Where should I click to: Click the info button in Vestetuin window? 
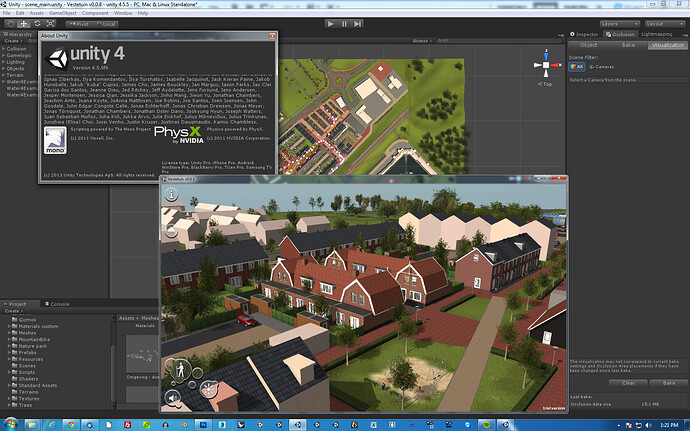click(171, 194)
